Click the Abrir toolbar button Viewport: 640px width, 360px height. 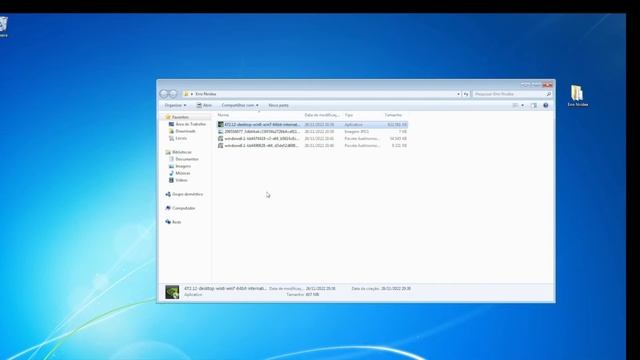point(204,105)
